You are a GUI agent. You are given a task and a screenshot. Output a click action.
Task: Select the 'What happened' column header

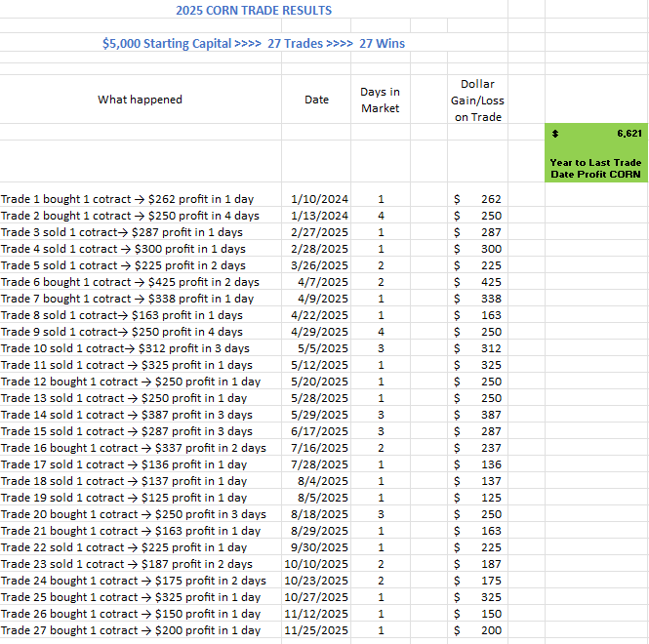click(140, 100)
